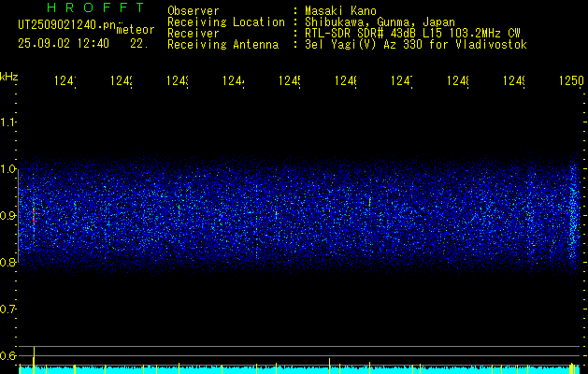Click the yellow "meteor" label
Image resolution: width=588 pixels, height=374 pixels.
click(x=136, y=30)
